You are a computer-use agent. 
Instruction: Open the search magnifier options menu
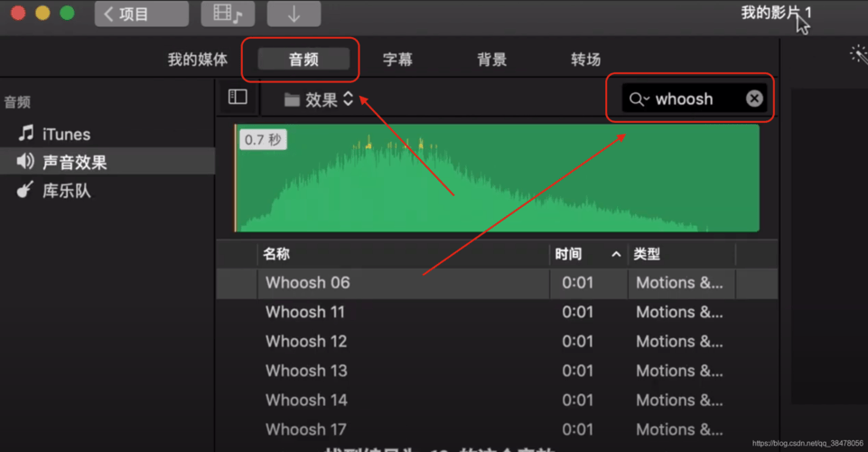(639, 99)
